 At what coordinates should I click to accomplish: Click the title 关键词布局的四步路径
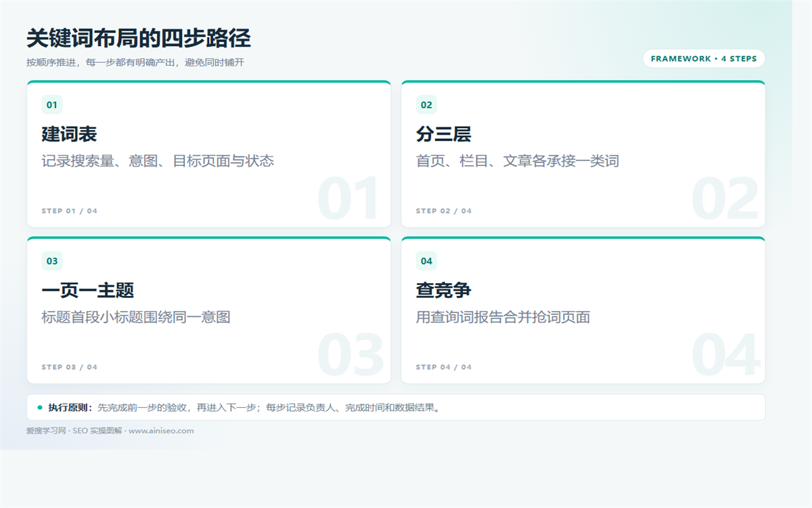[139, 39]
